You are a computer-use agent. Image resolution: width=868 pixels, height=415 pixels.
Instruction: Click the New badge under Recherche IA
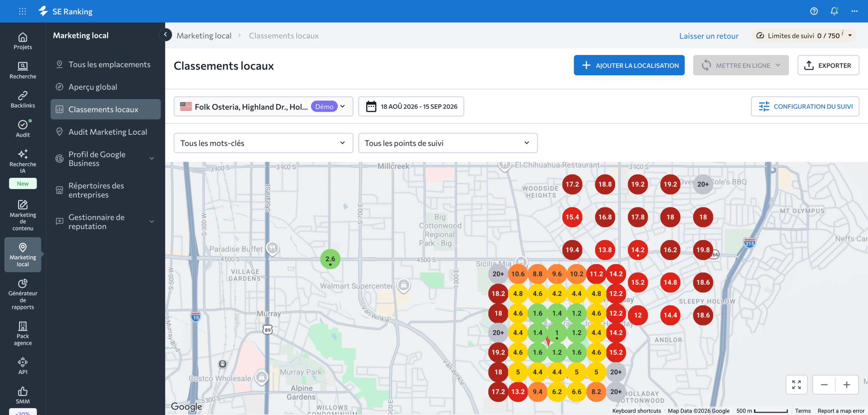pos(23,184)
